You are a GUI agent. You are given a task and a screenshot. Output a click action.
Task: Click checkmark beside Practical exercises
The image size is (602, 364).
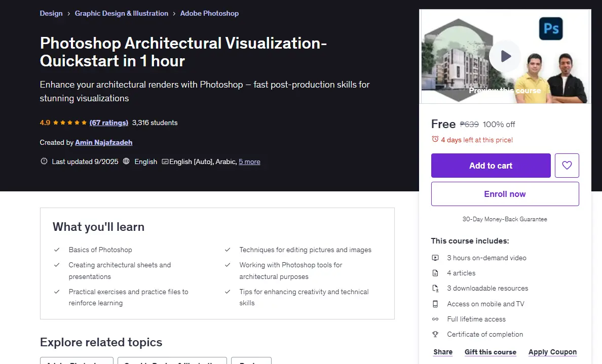click(57, 292)
